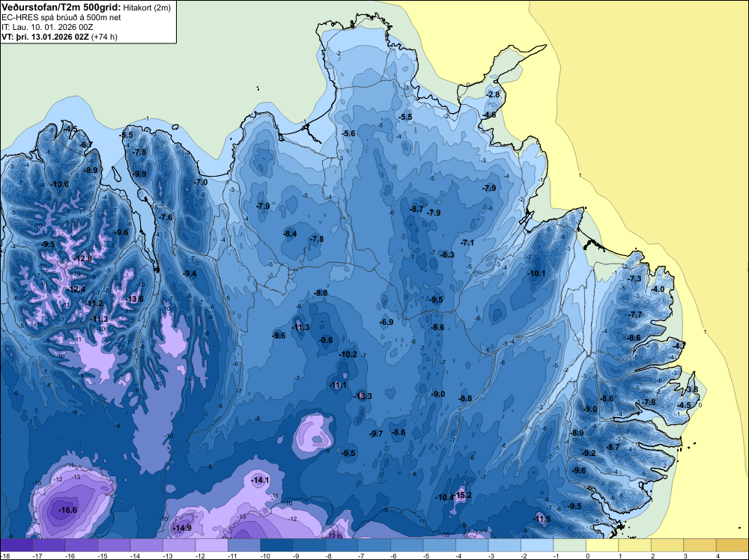
Task: Click the -6.7 temperature value
Action: point(86,144)
